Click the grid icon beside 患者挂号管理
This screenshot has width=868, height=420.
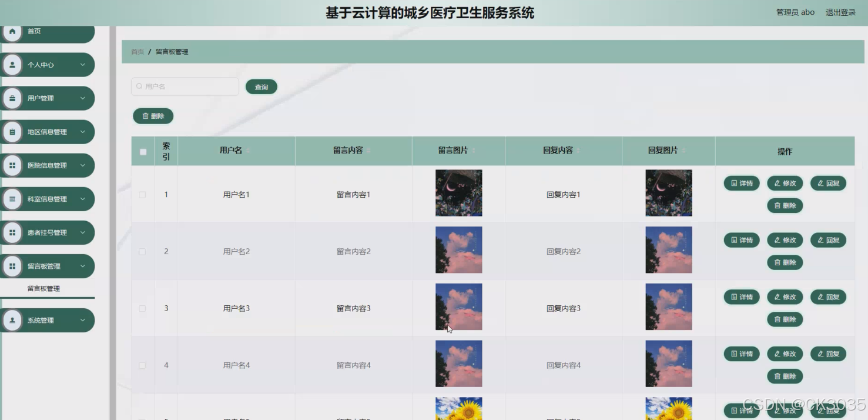point(12,232)
